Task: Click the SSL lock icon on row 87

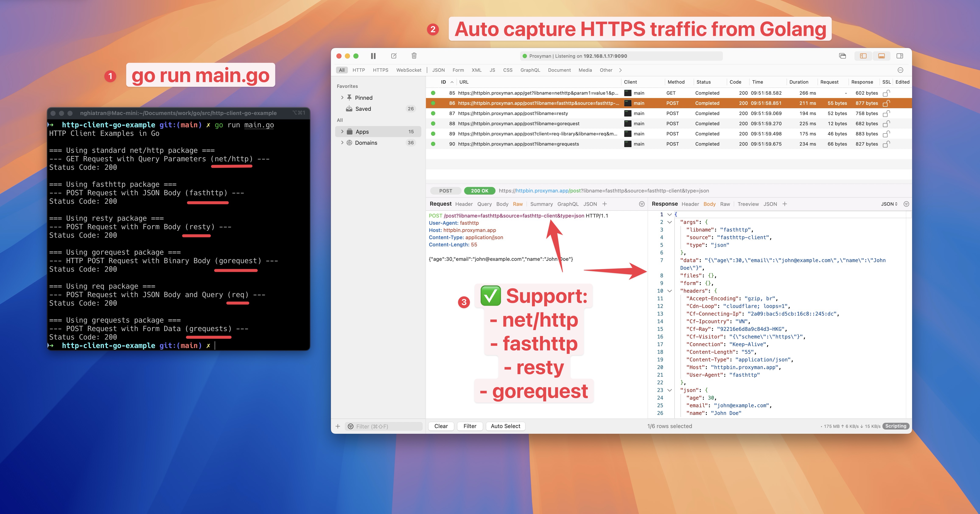Action: (x=886, y=114)
